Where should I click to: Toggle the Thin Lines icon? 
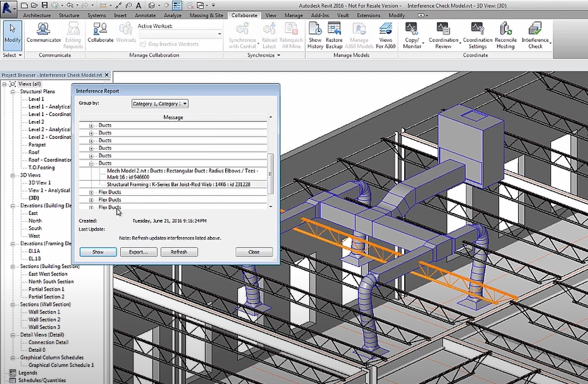click(x=177, y=5)
